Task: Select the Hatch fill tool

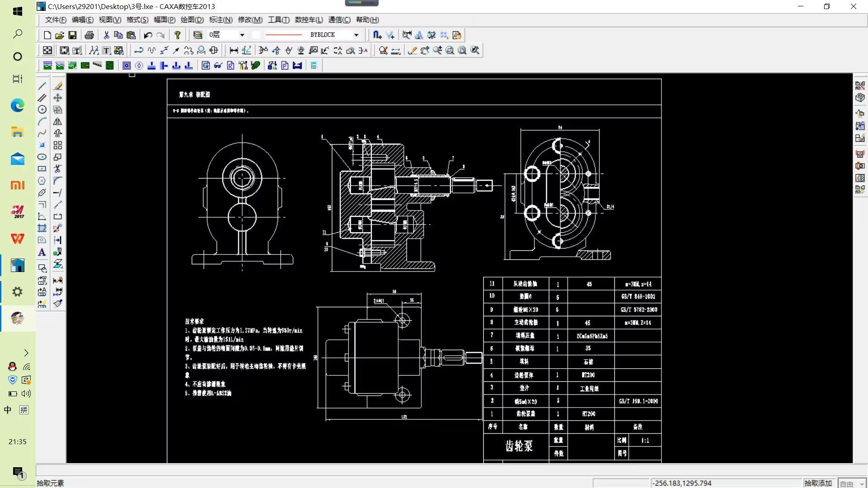Action: (x=42, y=228)
